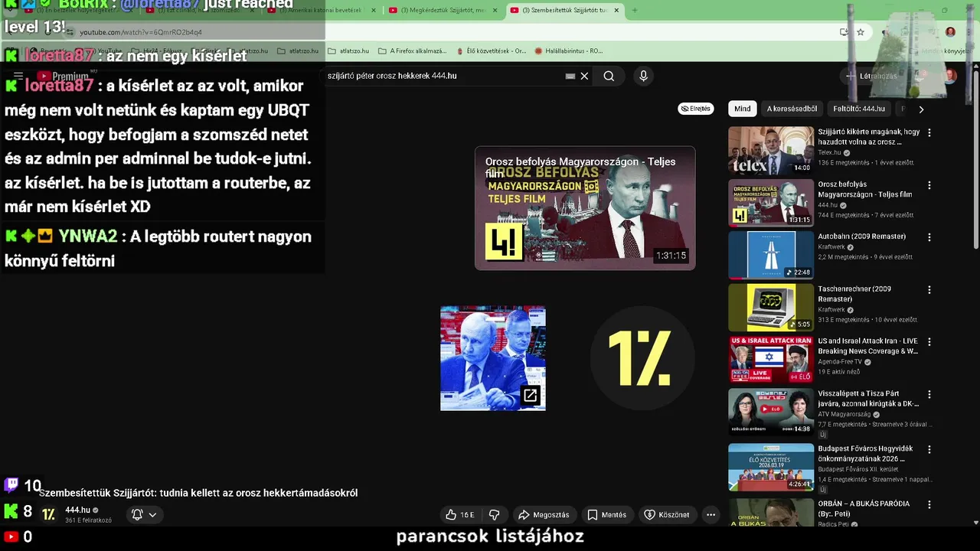Open the A Firefox alkalmazá... bookmark folder

[x=413, y=51]
